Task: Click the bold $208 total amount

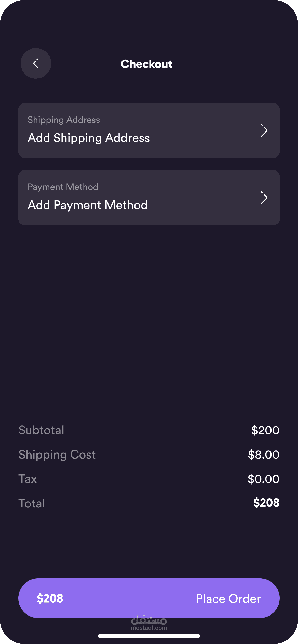Action: tap(266, 503)
